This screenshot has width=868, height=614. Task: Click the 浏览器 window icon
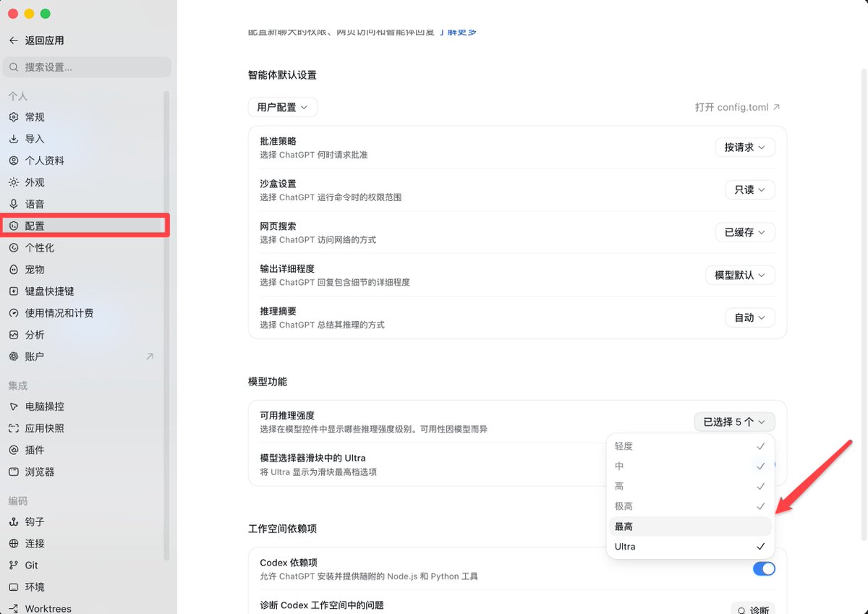click(x=14, y=472)
